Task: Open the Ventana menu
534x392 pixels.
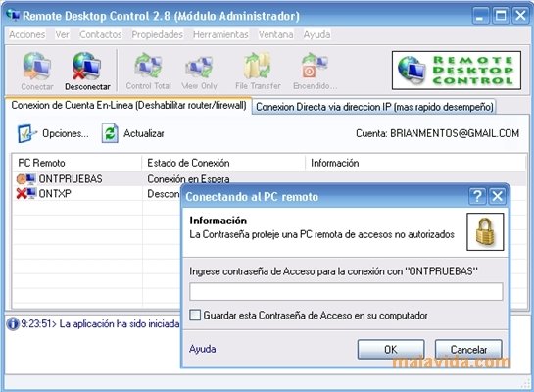Action: pyautogui.click(x=275, y=34)
